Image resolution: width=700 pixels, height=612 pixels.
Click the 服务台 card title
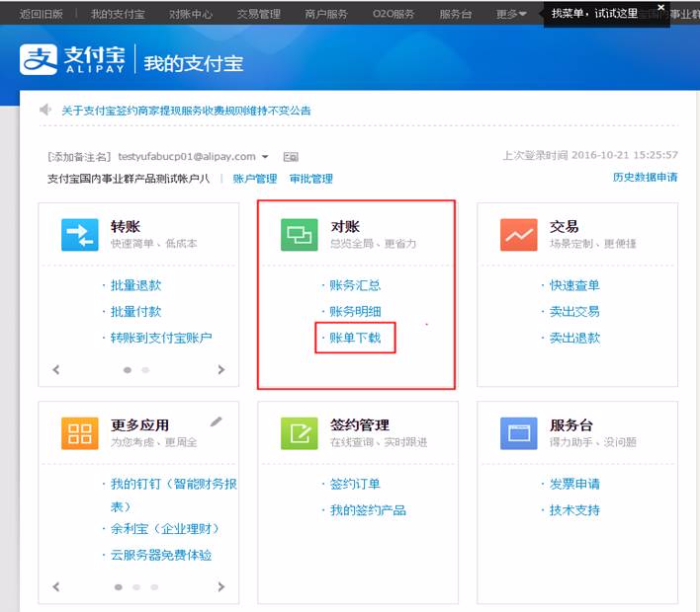coord(571,425)
